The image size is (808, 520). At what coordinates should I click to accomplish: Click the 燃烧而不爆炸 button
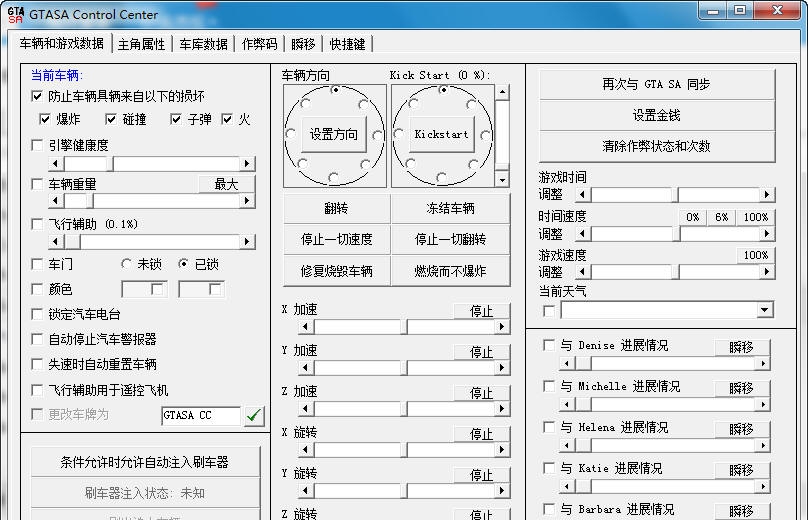click(450, 271)
